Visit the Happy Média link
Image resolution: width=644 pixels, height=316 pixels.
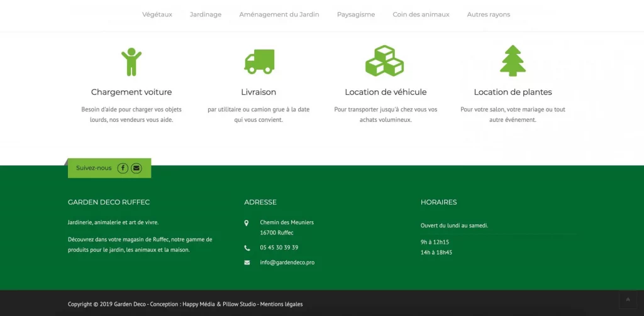coord(199,305)
